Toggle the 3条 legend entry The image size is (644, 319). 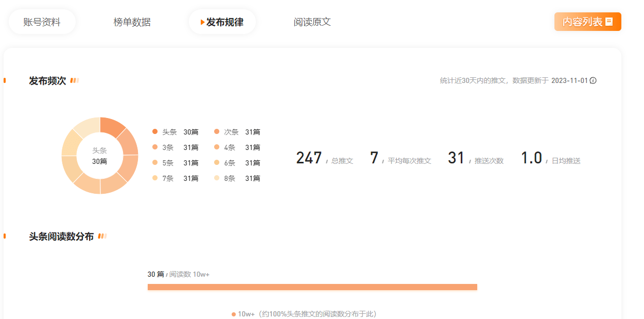point(175,147)
